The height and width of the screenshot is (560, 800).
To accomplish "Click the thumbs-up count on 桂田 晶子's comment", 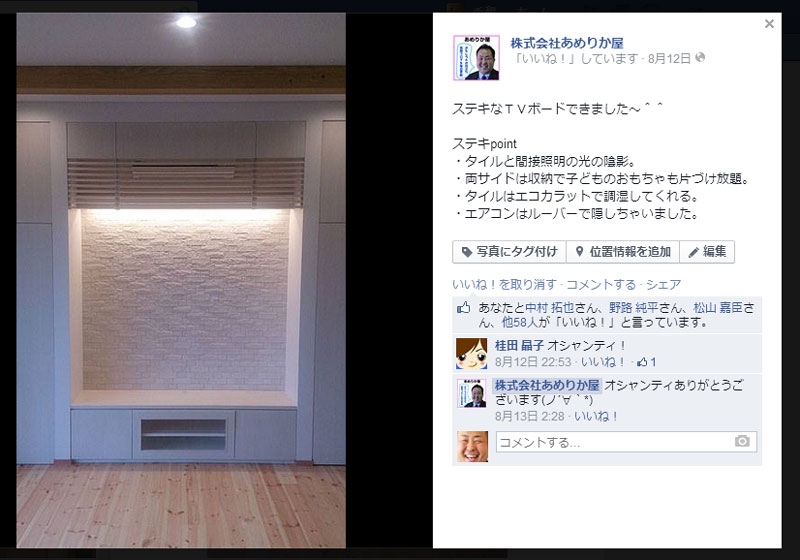I will point(646,362).
